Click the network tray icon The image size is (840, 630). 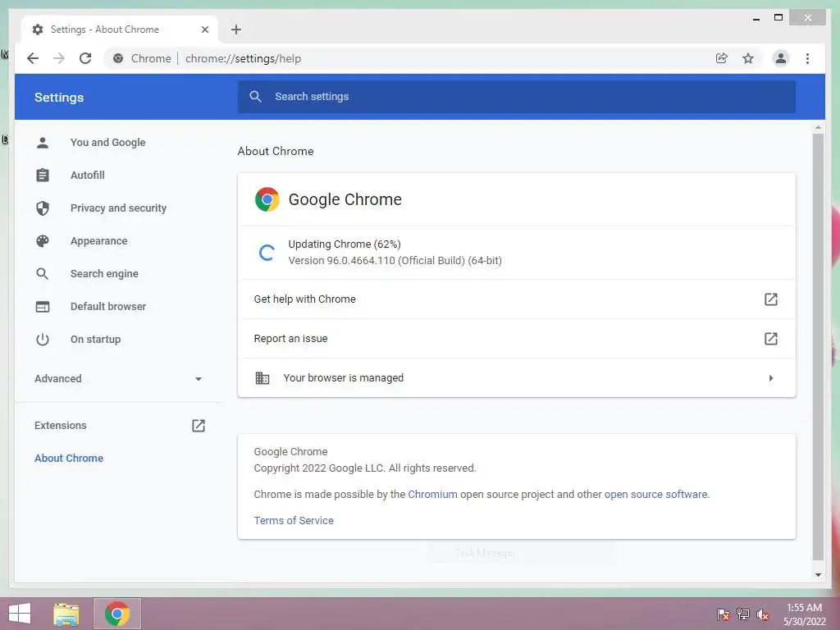pyautogui.click(x=743, y=614)
